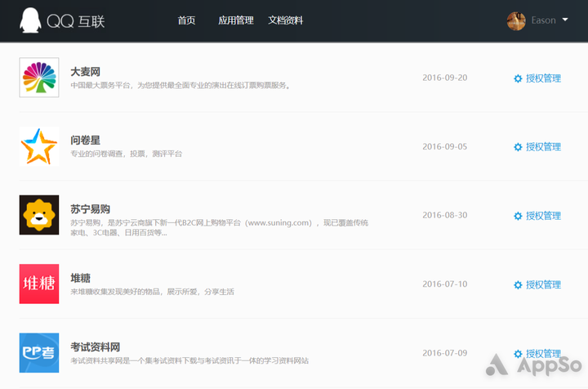Select the 大麦网 app title

tap(85, 72)
